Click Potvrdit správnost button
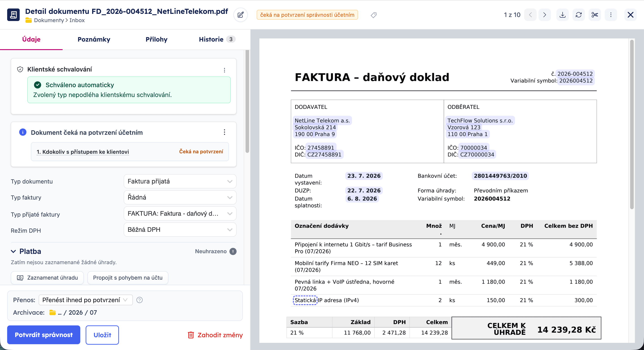The image size is (644, 350). coord(44,335)
